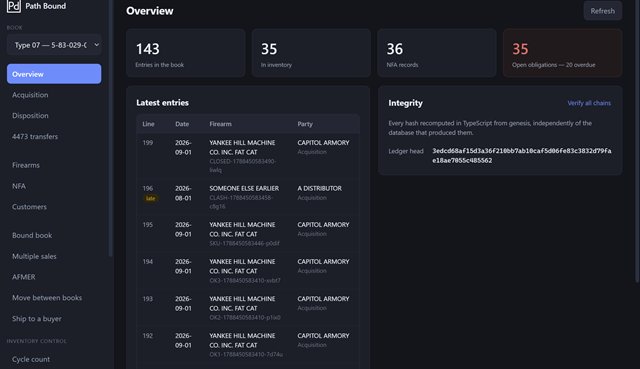Select line 192 entry row

coord(248,345)
